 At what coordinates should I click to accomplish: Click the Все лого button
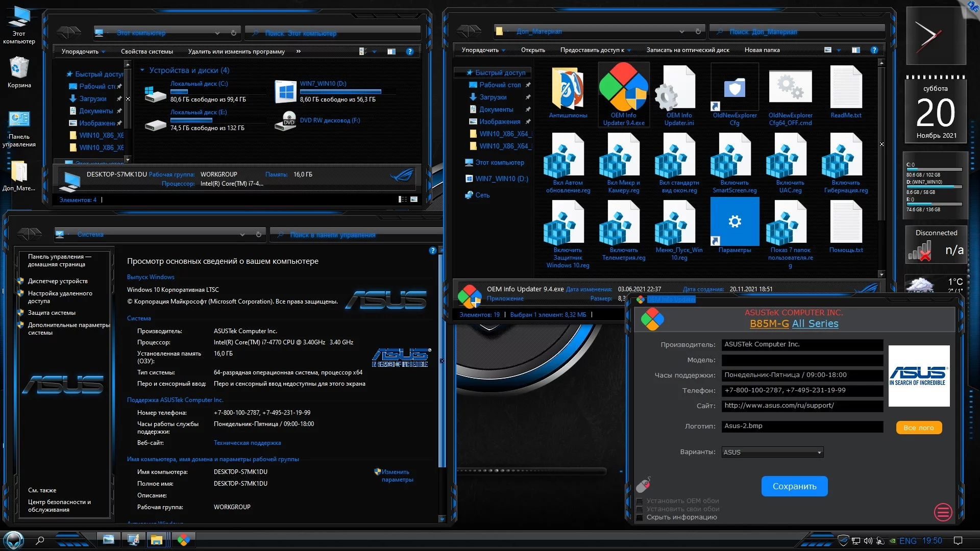pos(918,428)
